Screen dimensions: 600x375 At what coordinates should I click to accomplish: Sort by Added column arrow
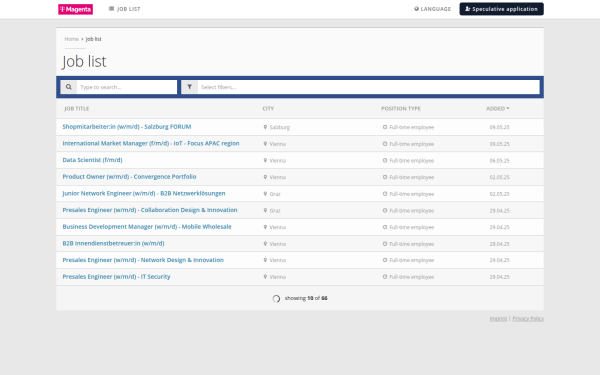click(508, 109)
